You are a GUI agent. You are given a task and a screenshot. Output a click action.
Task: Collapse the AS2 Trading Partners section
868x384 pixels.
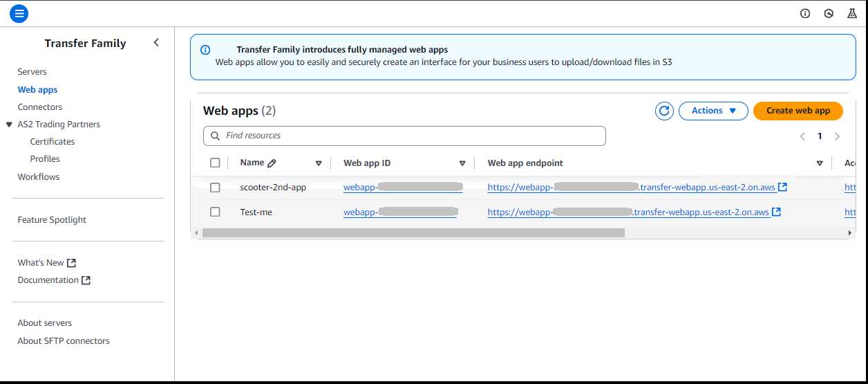(x=9, y=125)
